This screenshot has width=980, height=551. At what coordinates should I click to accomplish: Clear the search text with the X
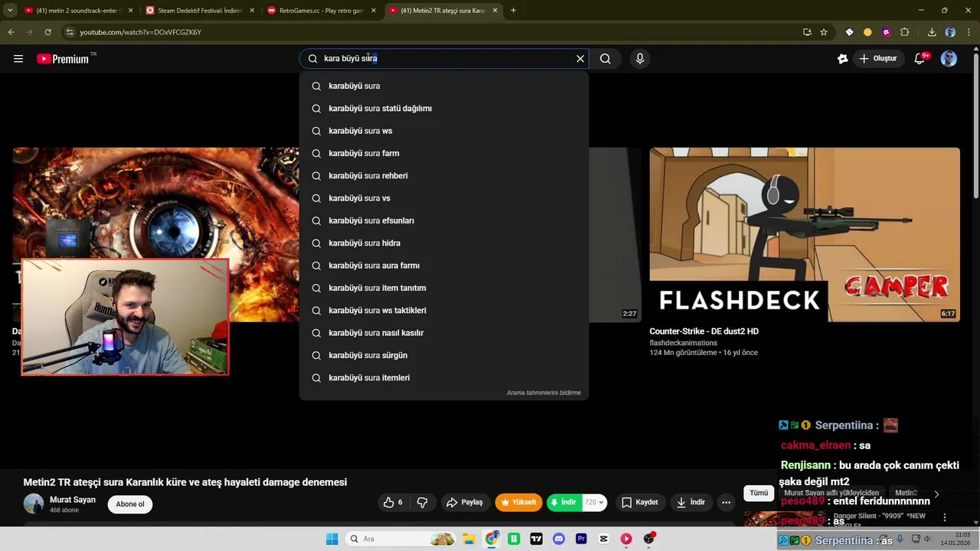(x=580, y=59)
